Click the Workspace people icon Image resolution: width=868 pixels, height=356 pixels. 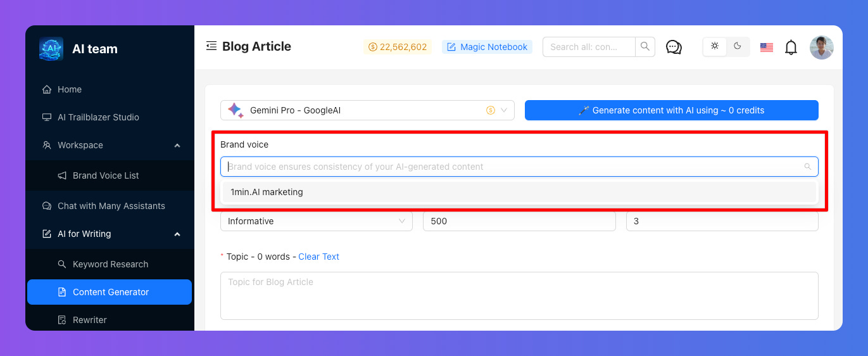click(x=47, y=145)
